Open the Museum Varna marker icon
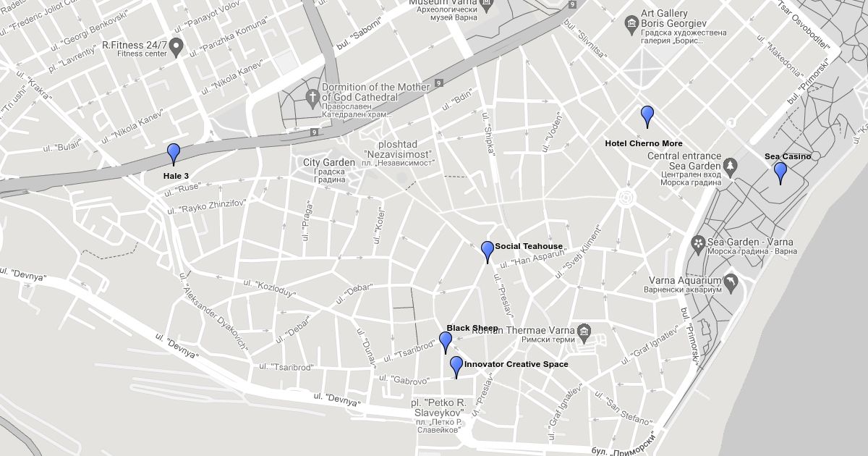The width and height of the screenshot is (868, 456). point(487,6)
